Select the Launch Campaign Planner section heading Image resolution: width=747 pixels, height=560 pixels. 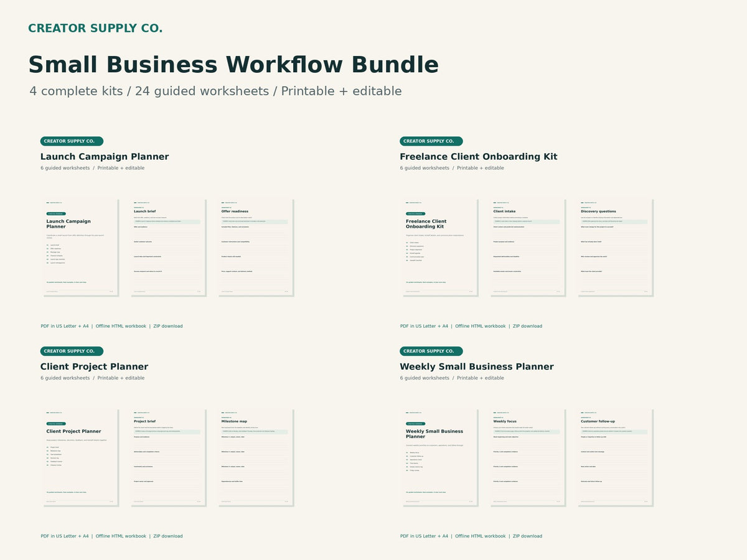coord(105,157)
